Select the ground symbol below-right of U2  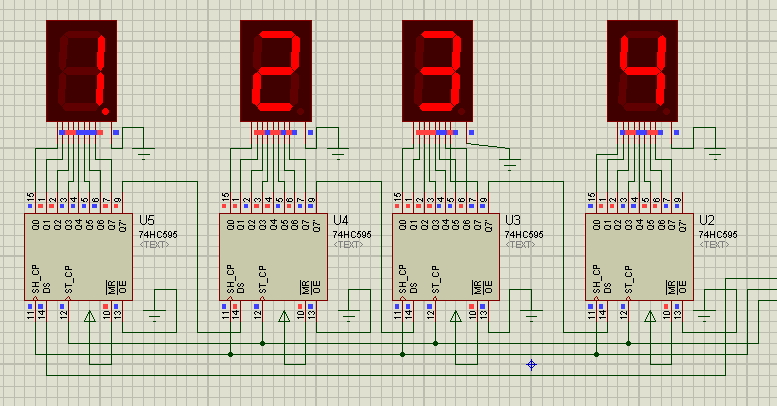click(x=704, y=316)
